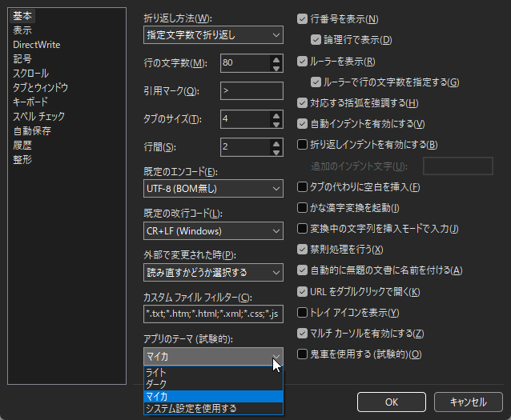Open the 外部で変更された時 dropdown

click(x=213, y=272)
